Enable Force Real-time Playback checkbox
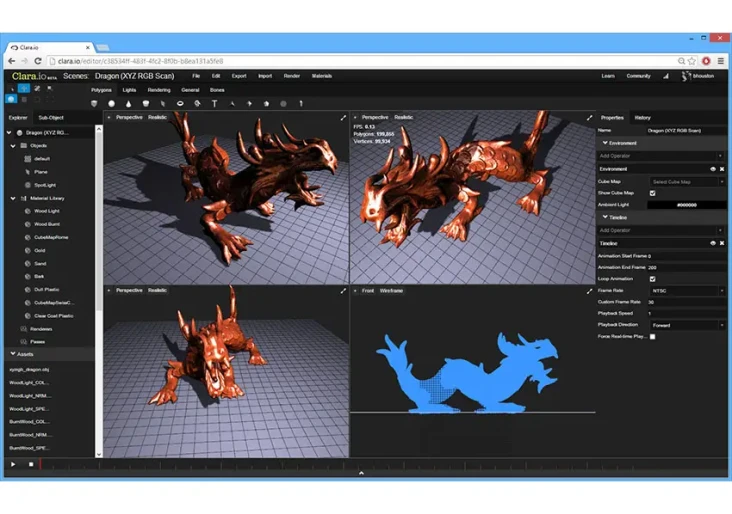The width and height of the screenshot is (732, 514). (653, 337)
